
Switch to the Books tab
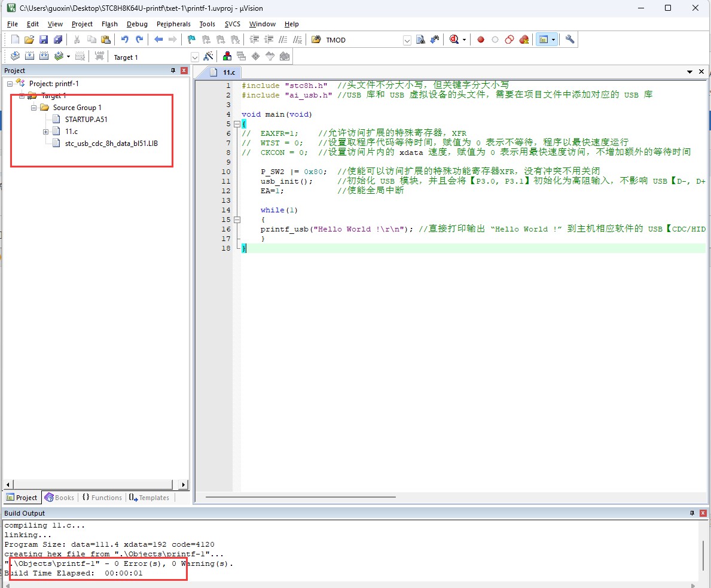tap(59, 498)
